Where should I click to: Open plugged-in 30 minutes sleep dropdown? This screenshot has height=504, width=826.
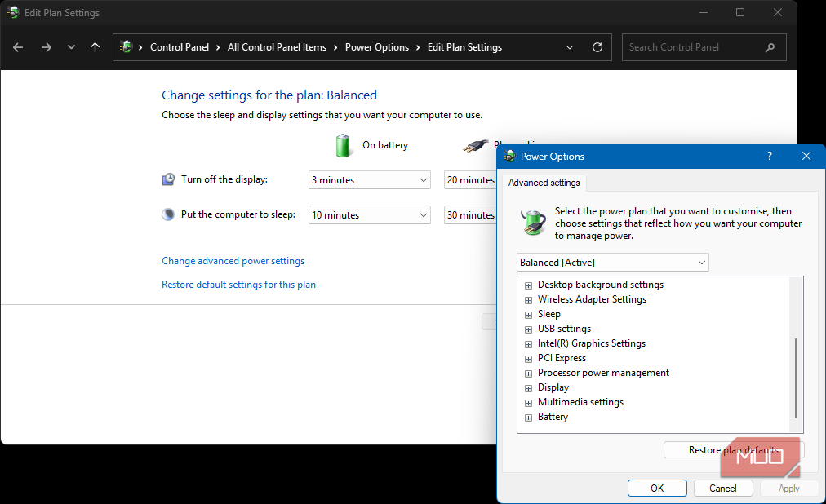point(470,214)
